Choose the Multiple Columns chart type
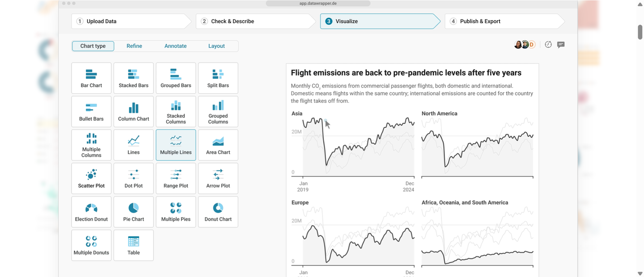Image resolution: width=644 pixels, height=277 pixels. [91, 145]
